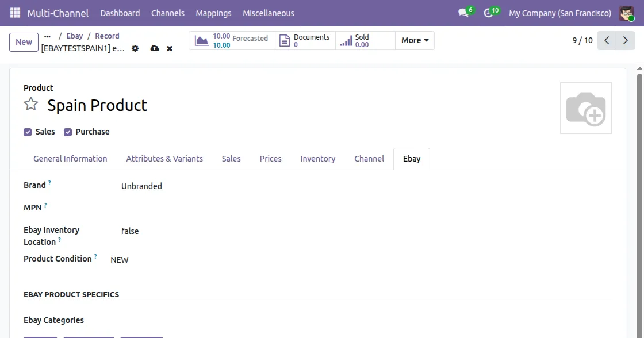Upload a product image via camera placeholder

(x=586, y=108)
